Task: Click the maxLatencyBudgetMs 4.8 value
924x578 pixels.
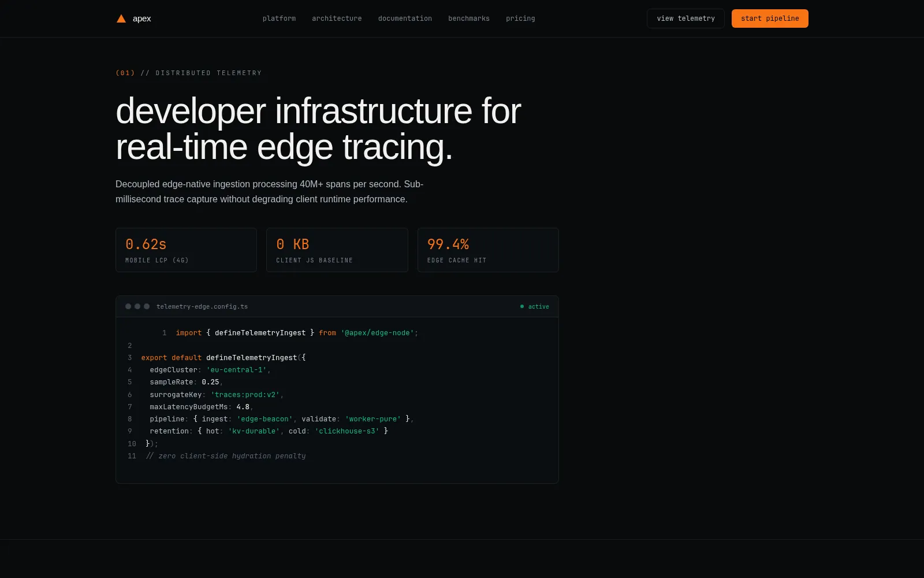Action: coord(243,407)
